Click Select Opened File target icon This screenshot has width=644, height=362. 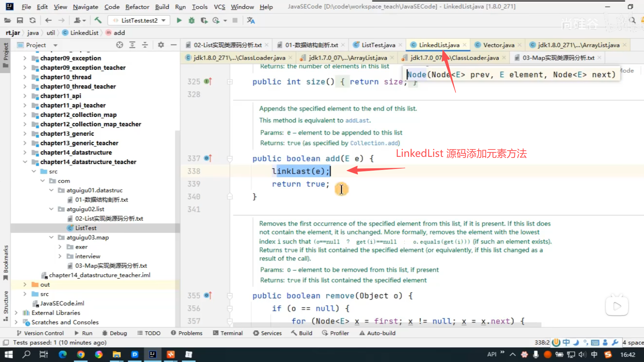tap(119, 45)
